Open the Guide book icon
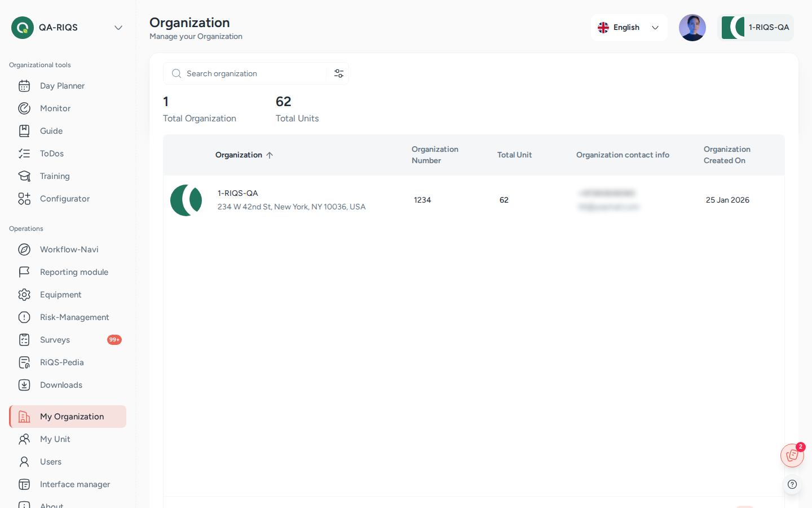 coord(24,131)
